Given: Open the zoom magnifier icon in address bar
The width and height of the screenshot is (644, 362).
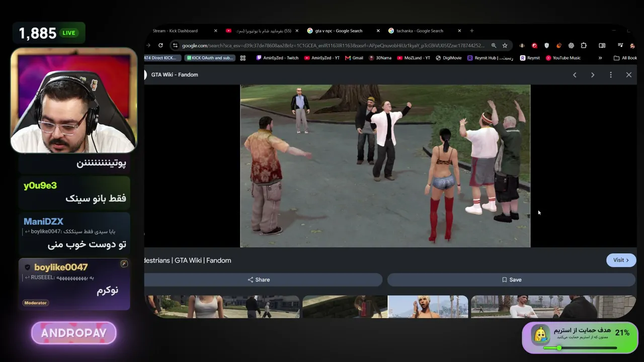Looking at the screenshot, I should point(494,45).
